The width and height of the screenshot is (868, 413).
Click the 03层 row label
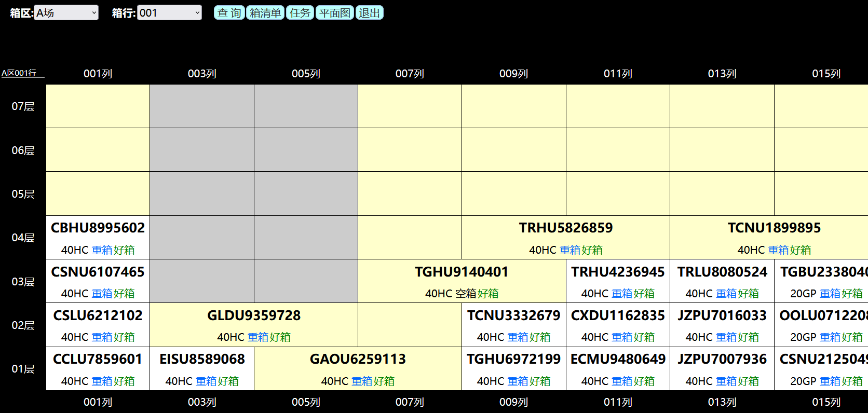(x=23, y=282)
